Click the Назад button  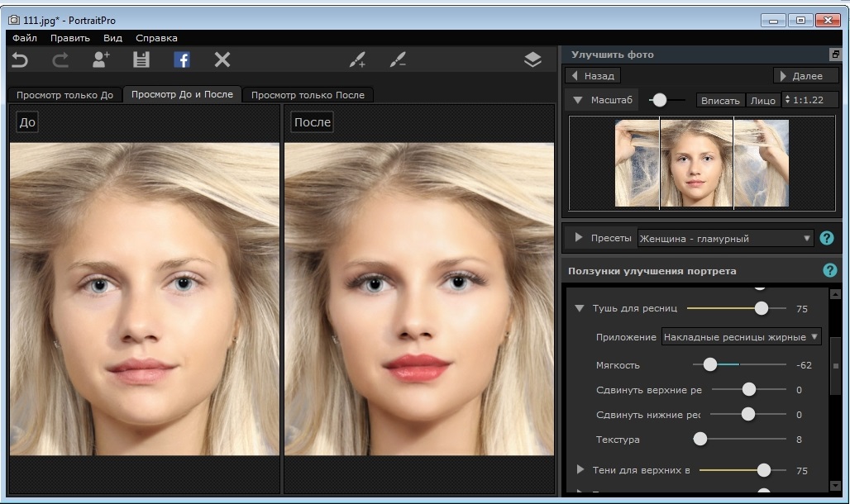coord(593,76)
